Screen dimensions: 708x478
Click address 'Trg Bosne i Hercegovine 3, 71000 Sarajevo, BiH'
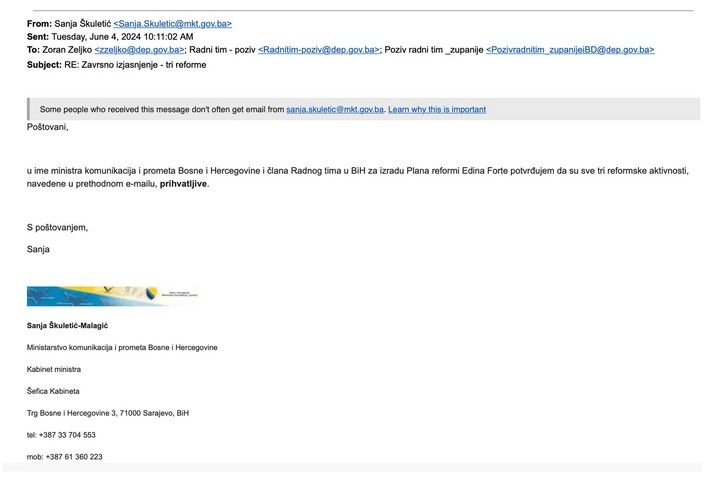107,413
